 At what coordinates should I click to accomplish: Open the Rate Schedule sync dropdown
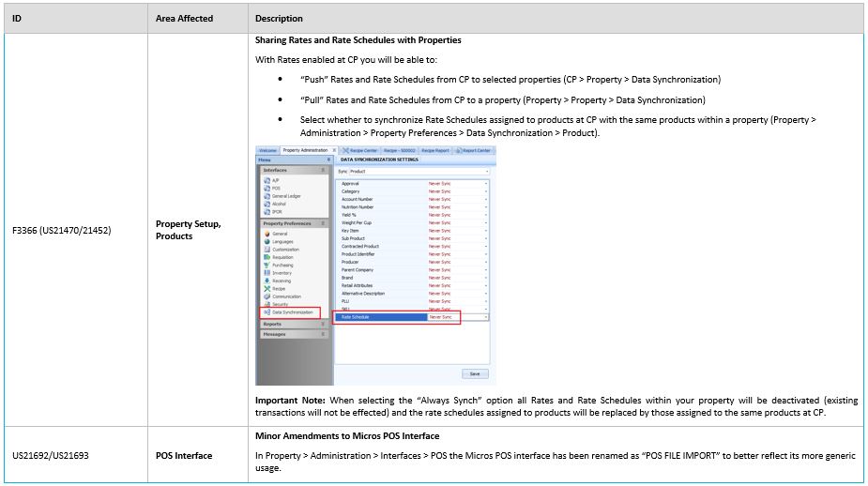(x=485, y=317)
